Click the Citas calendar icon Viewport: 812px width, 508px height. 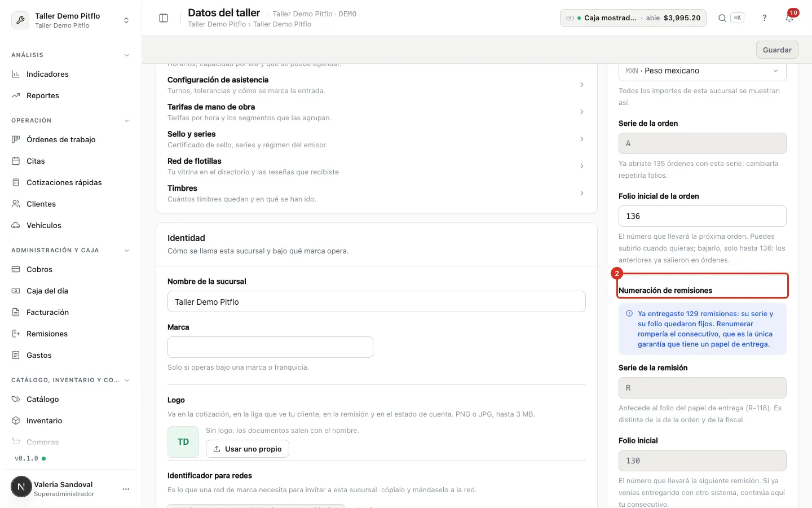coord(16,161)
